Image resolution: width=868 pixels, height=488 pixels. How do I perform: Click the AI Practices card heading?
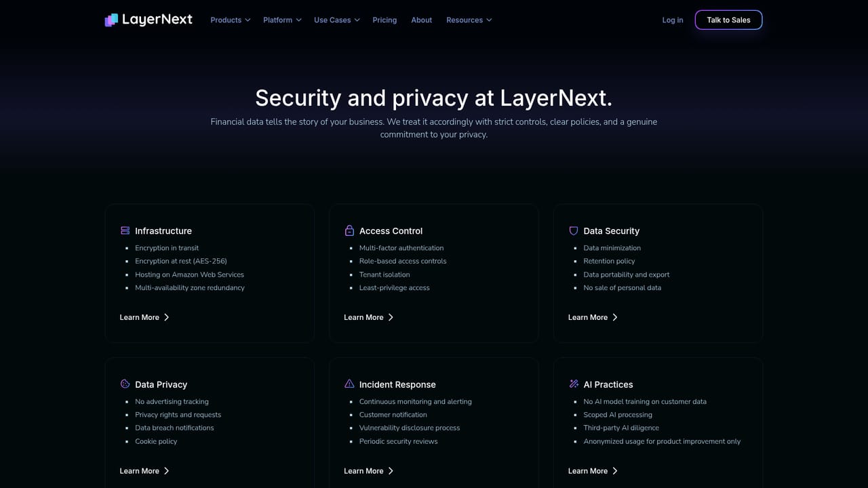(608, 384)
